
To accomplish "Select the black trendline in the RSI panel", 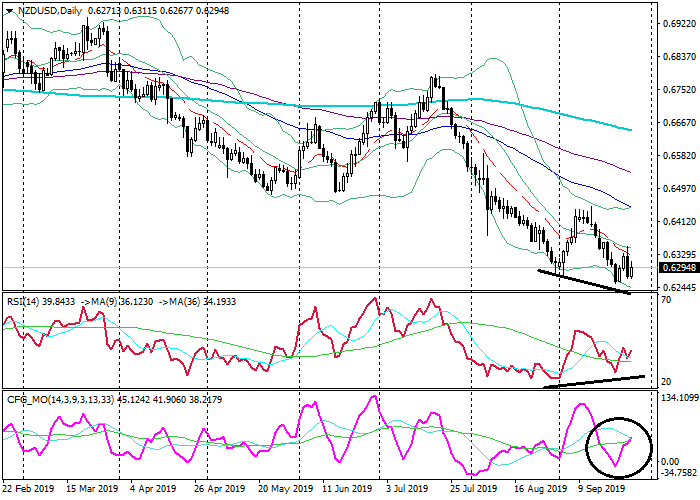I will coord(595,381).
